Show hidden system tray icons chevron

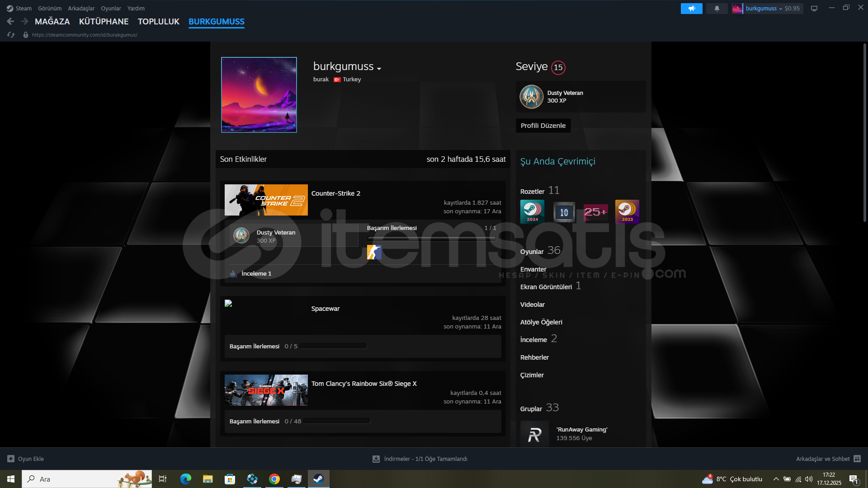pos(776,479)
